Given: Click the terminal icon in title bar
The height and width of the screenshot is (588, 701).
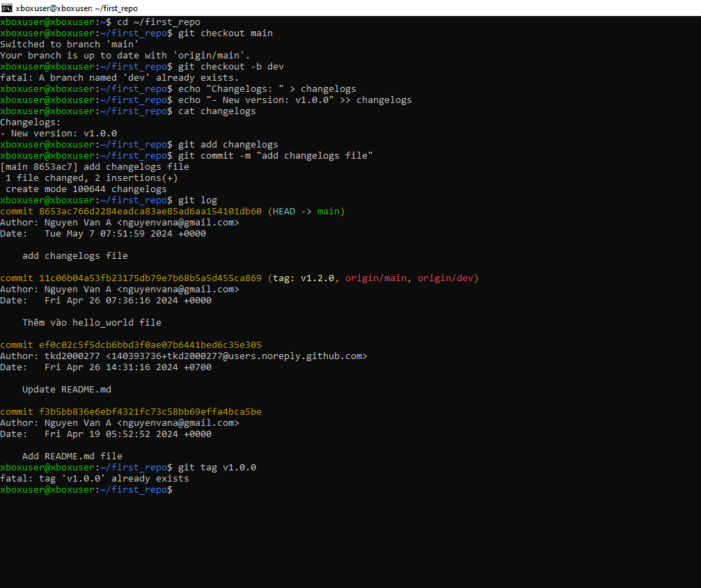Looking at the screenshot, I should (7, 8).
